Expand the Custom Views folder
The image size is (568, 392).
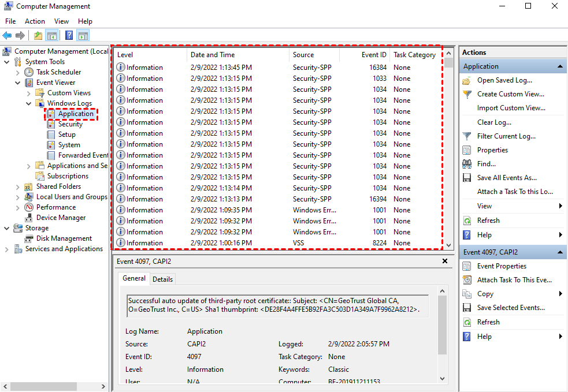point(28,93)
